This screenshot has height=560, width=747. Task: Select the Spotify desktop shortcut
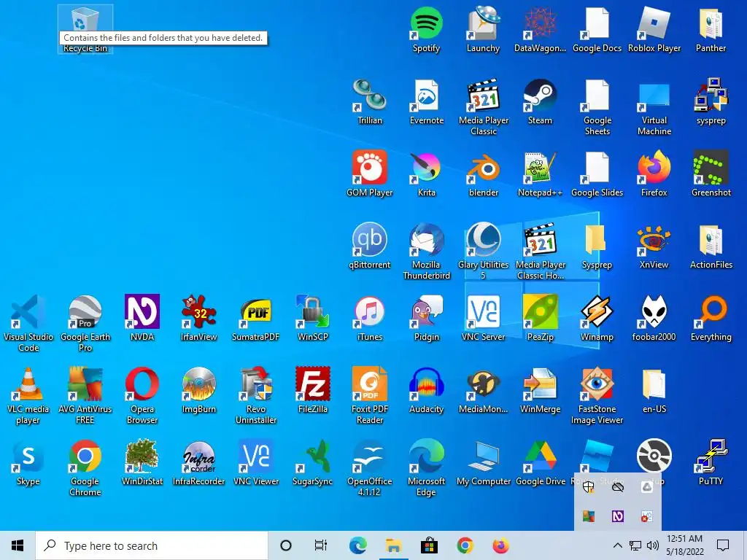426,29
